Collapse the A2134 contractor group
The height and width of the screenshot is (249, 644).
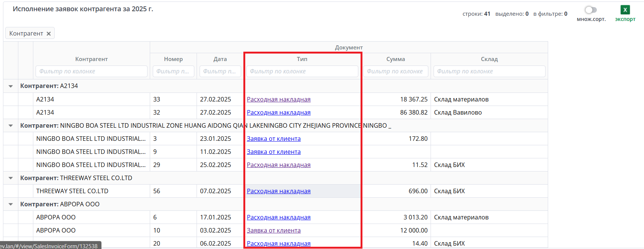tap(11, 86)
